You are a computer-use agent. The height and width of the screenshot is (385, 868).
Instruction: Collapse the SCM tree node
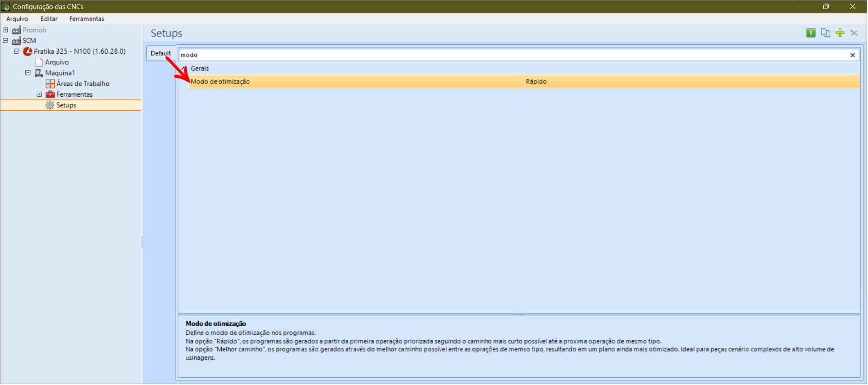[5, 41]
